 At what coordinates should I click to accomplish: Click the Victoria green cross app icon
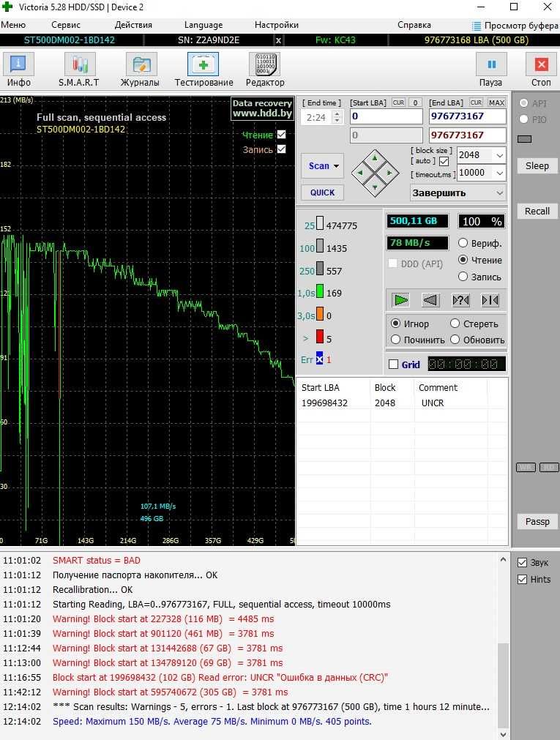[x=7, y=7]
